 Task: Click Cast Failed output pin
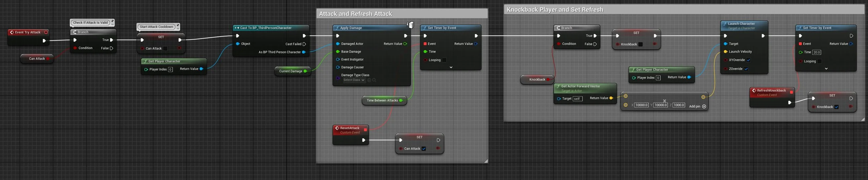click(x=304, y=44)
